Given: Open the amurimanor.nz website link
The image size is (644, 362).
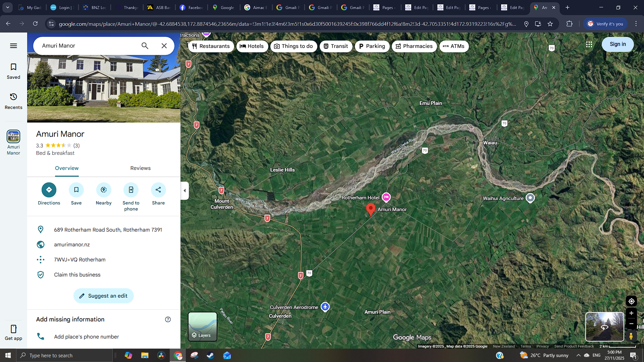Looking at the screenshot, I should [72, 245].
